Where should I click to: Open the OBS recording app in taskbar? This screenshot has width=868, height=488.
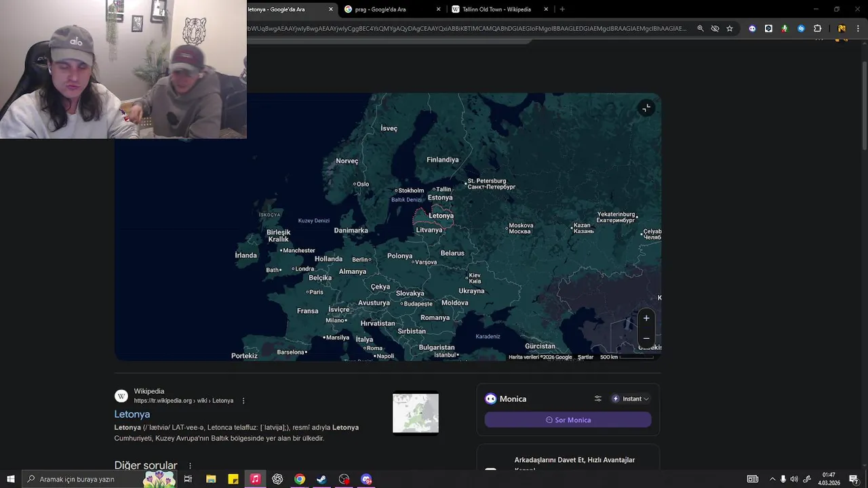coord(344,479)
